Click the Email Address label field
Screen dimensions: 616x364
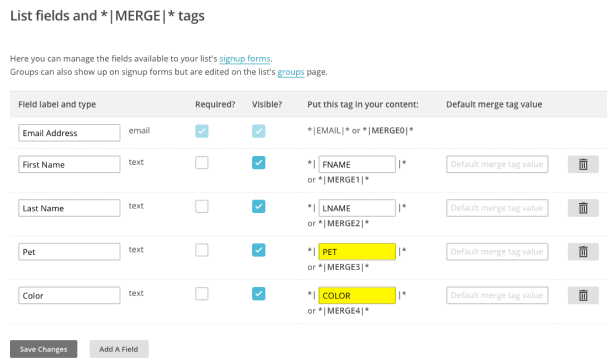pyautogui.click(x=69, y=133)
